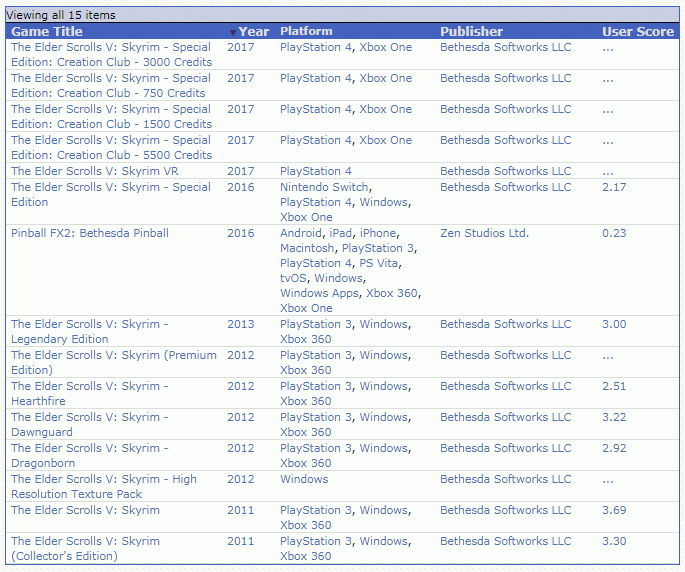This screenshot has width=685, height=572.
Task: Open Skyrim - Special Edition 2016 title link
Action: (x=111, y=194)
